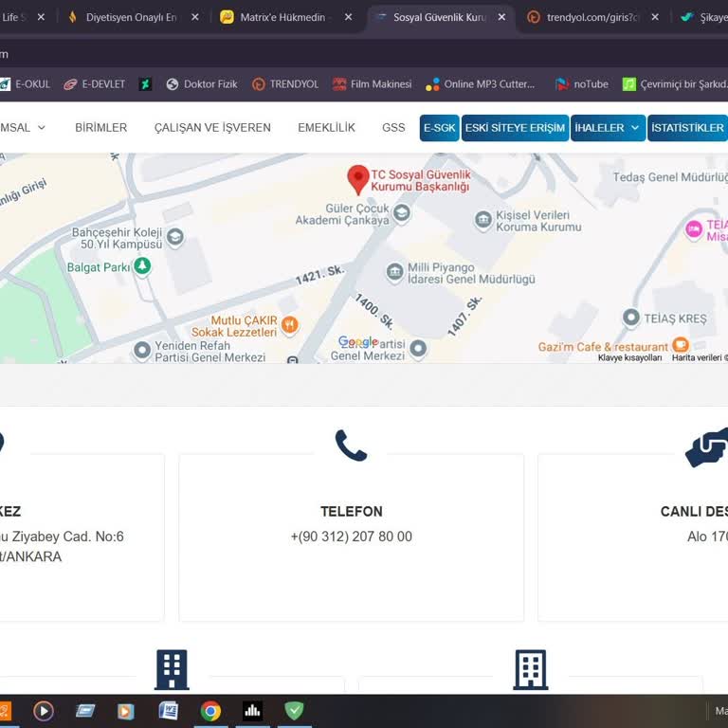Click the TEİAŞ KREŞ map marker
Image resolution: width=728 pixels, height=728 pixels.
tap(631, 318)
